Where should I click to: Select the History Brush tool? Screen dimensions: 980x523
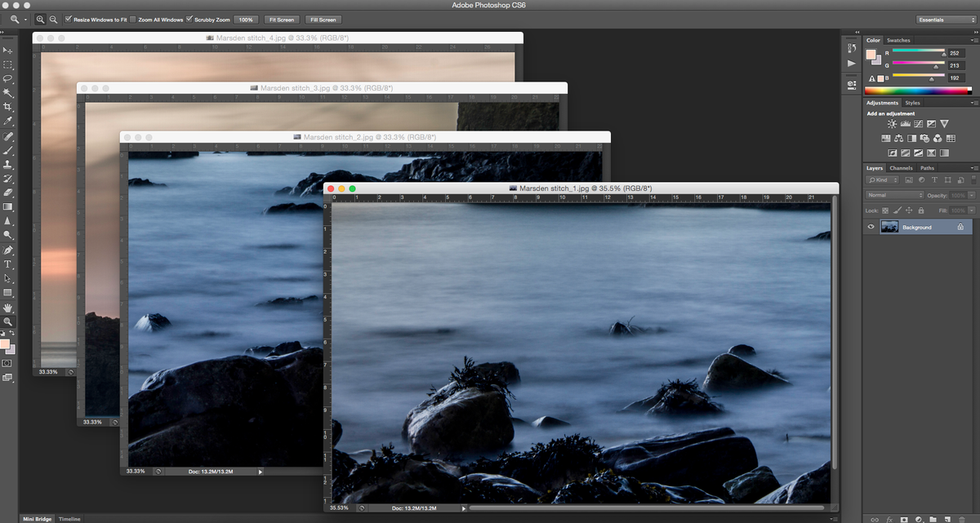[x=8, y=178]
